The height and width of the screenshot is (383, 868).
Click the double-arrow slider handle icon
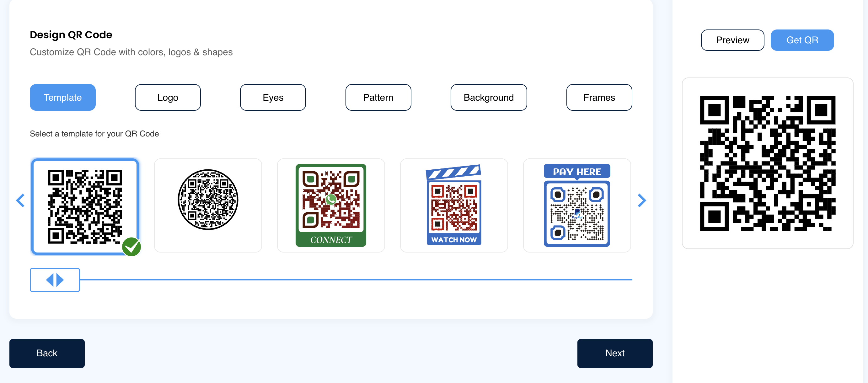tap(55, 279)
